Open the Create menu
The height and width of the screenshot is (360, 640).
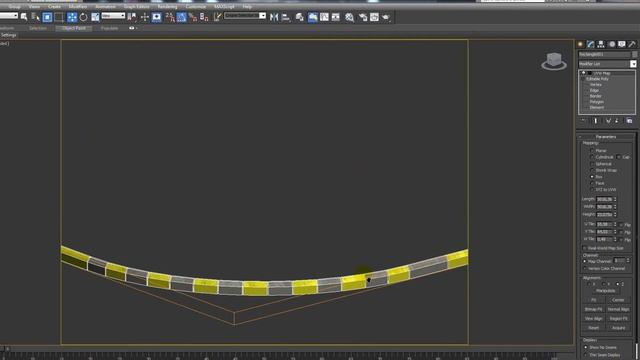[54, 7]
